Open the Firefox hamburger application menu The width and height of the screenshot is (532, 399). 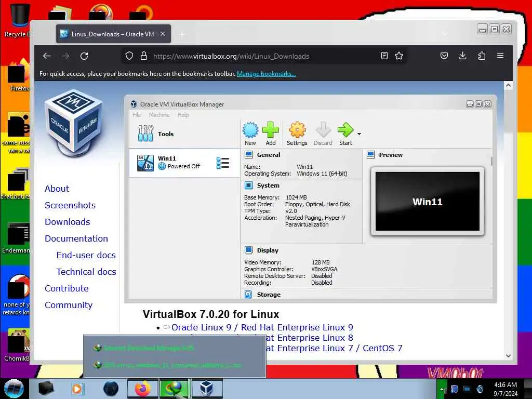pyautogui.click(x=500, y=56)
